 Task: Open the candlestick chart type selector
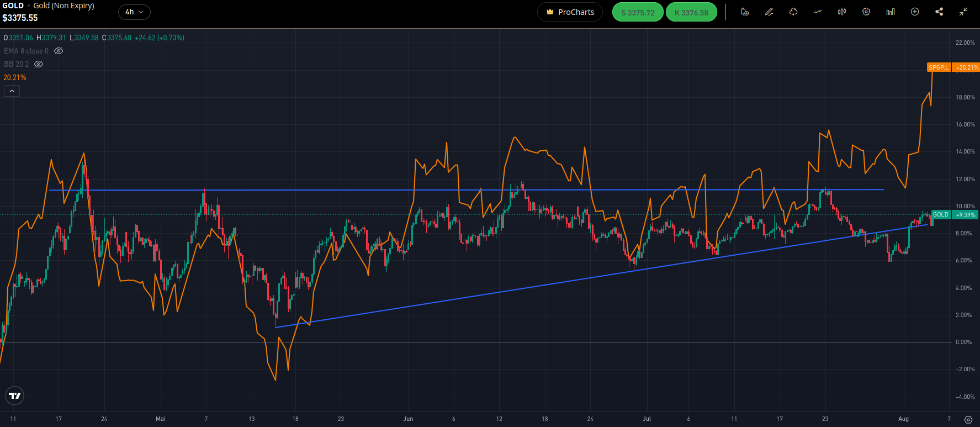click(x=841, y=12)
